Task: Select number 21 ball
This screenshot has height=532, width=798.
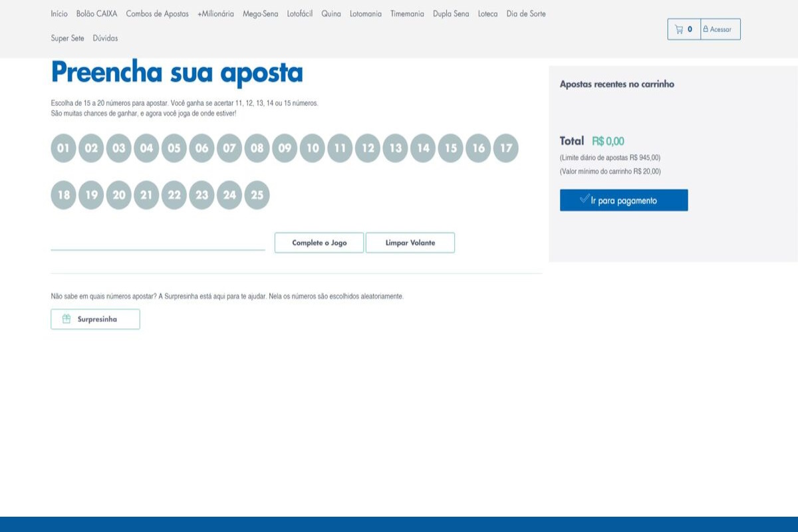Action: click(x=146, y=196)
